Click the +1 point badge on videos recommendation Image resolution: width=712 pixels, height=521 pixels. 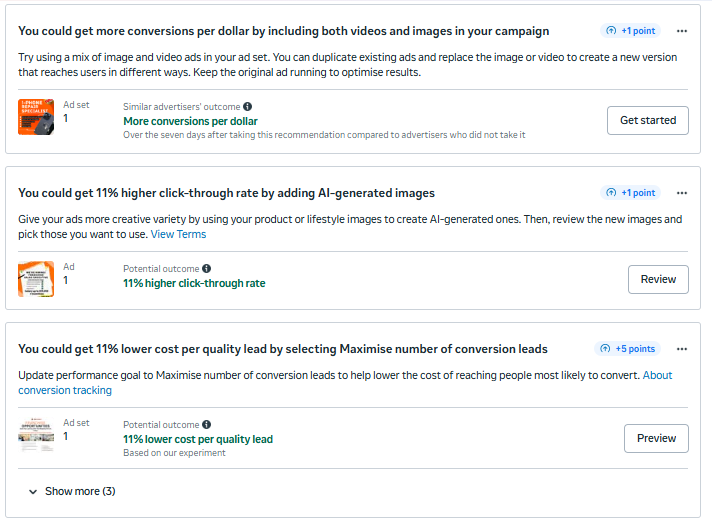(x=630, y=31)
